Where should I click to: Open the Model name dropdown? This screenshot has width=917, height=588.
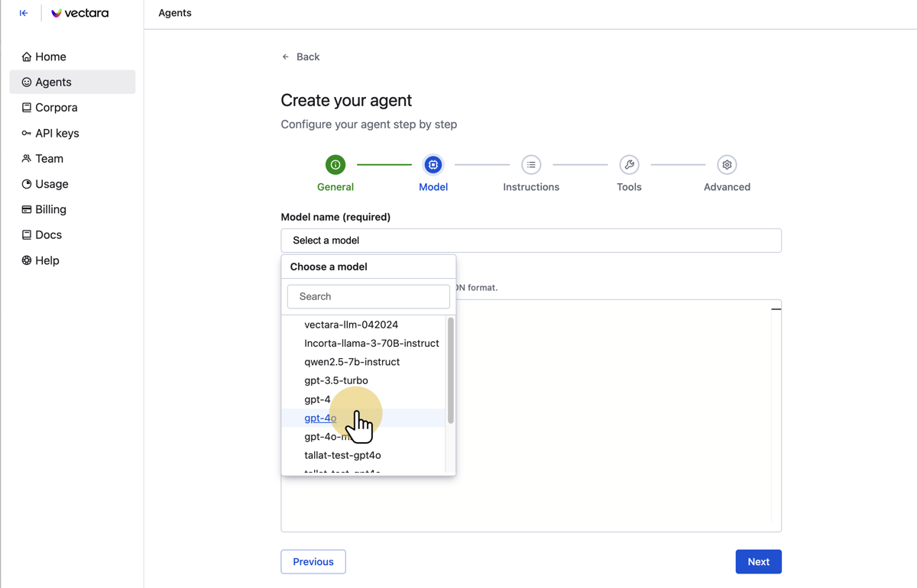[530, 241]
